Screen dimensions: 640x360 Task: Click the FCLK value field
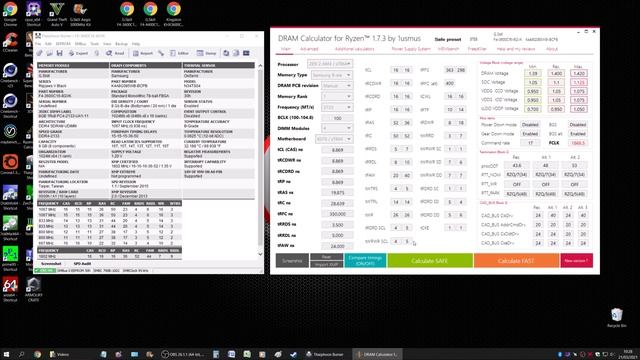(578, 143)
